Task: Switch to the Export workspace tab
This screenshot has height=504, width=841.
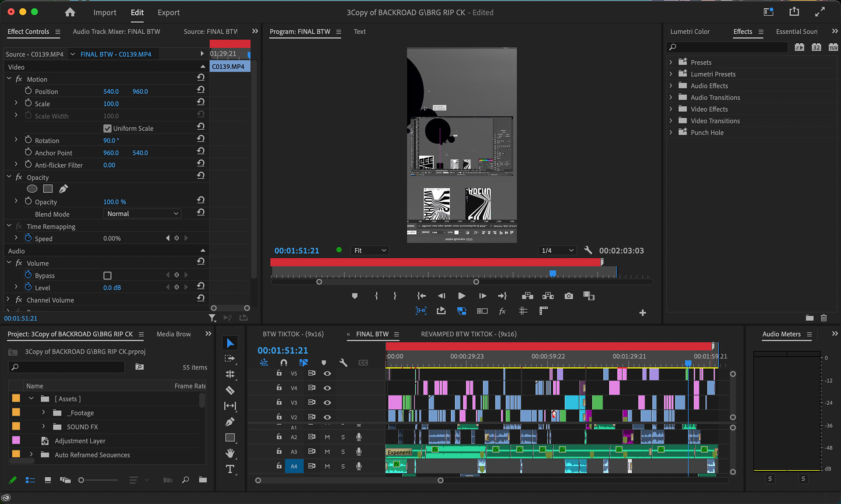Action: tap(169, 13)
